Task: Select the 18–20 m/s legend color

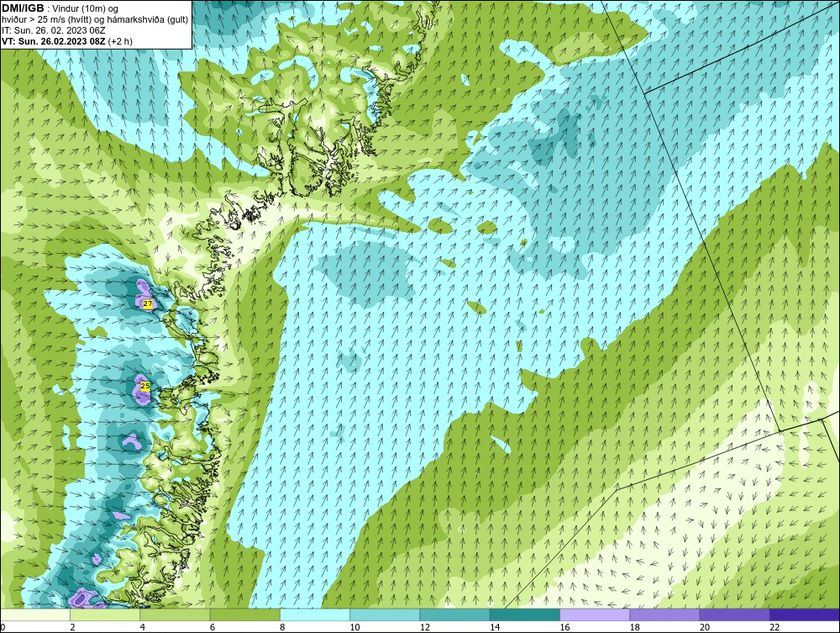Action: [x=664, y=615]
